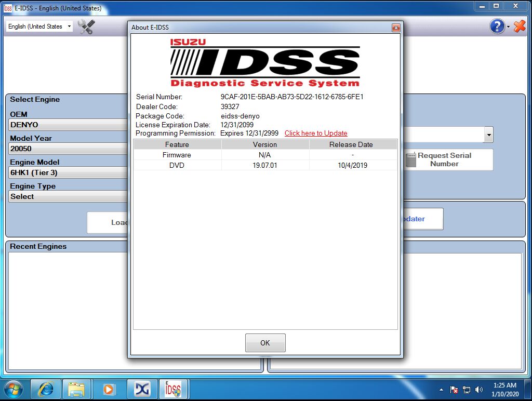Click the E-IDSS title bar app icon

click(x=7, y=8)
